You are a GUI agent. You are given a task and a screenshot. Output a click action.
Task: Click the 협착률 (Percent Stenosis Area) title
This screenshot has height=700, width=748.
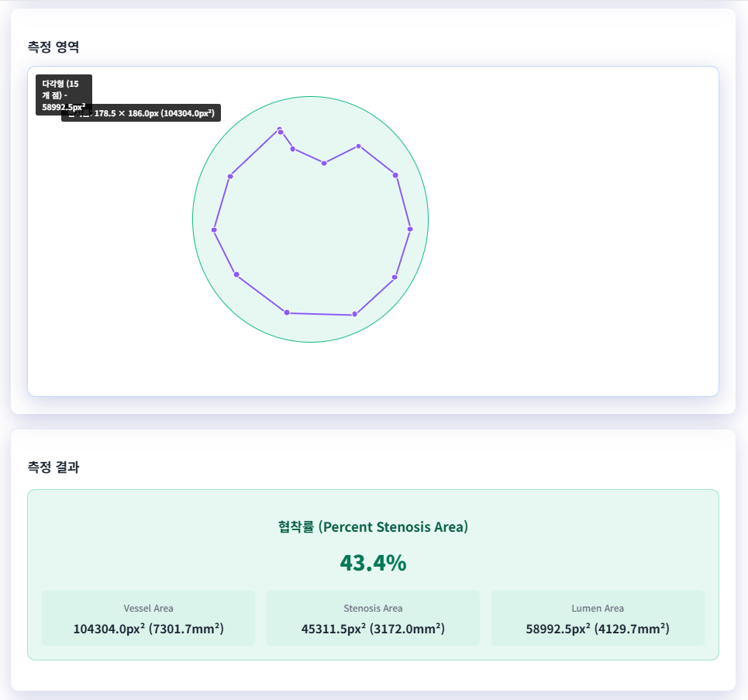[x=373, y=527]
